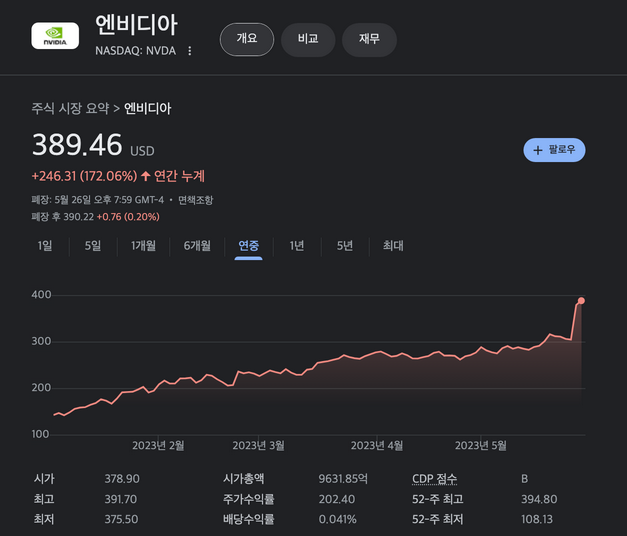Click the after-hours 390.22 price text
The height and width of the screenshot is (536, 627).
tap(78, 217)
